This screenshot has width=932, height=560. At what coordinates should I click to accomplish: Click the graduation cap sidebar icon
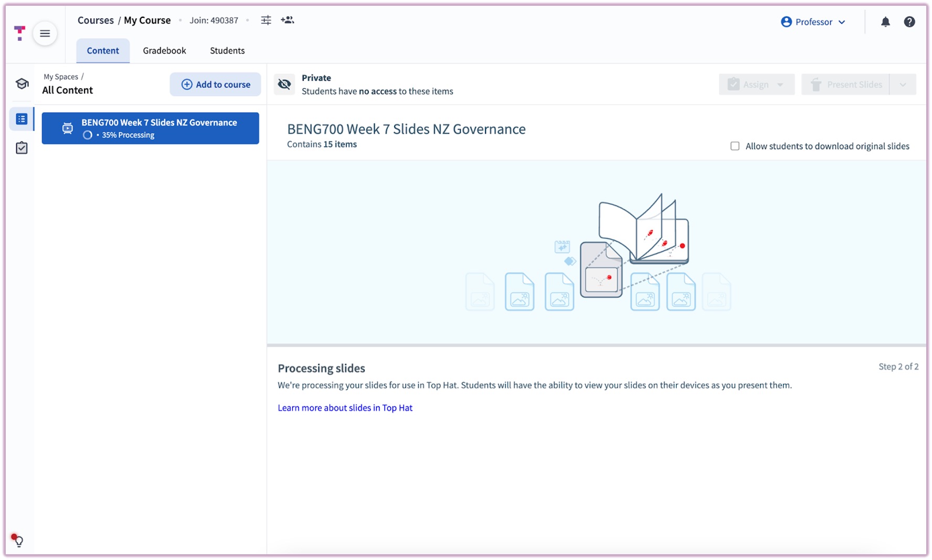22,84
